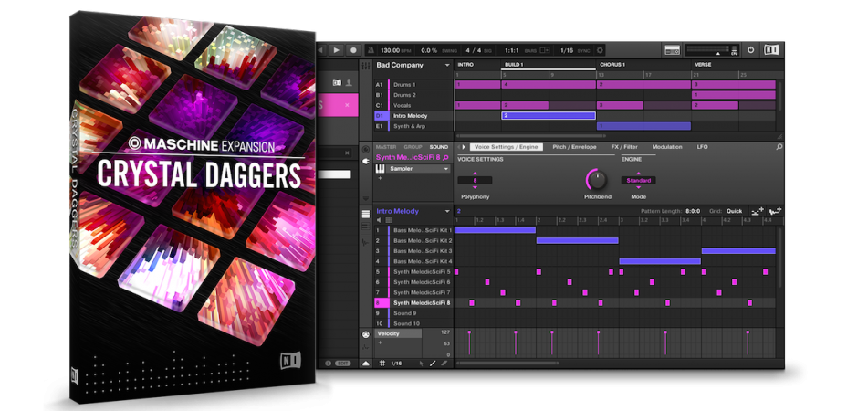
Task: Click the Pattern Length 8:0:0 value
Action: tap(694, 211)
